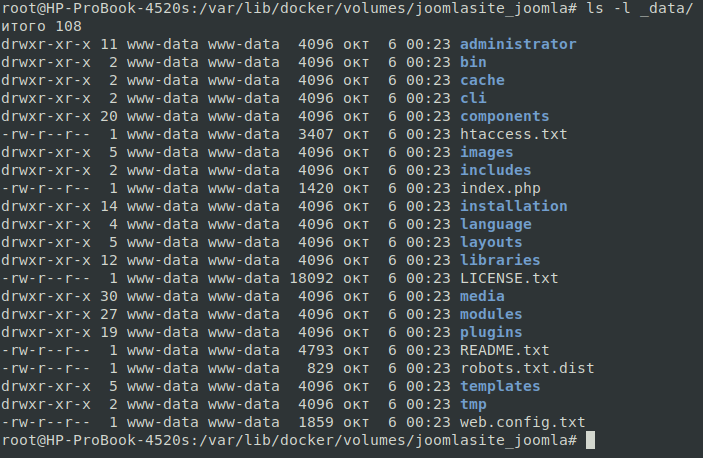The width and height of the screenshot is (703, 458).
Task: Click the libraries directory name
Action: click(x=500, y=260)
